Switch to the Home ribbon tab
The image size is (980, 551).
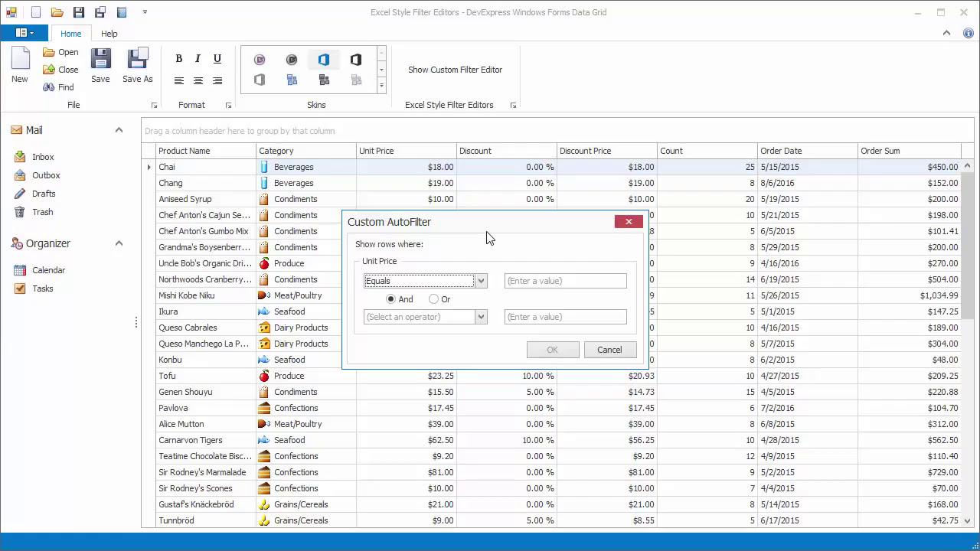[x=70, y=34]
